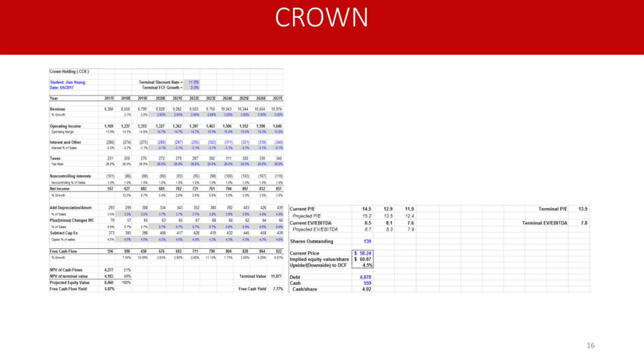Viewport: 644px width, 362px height.
Task: Click the 11.0% terminal discount rate value
Action: click(194, 82)
